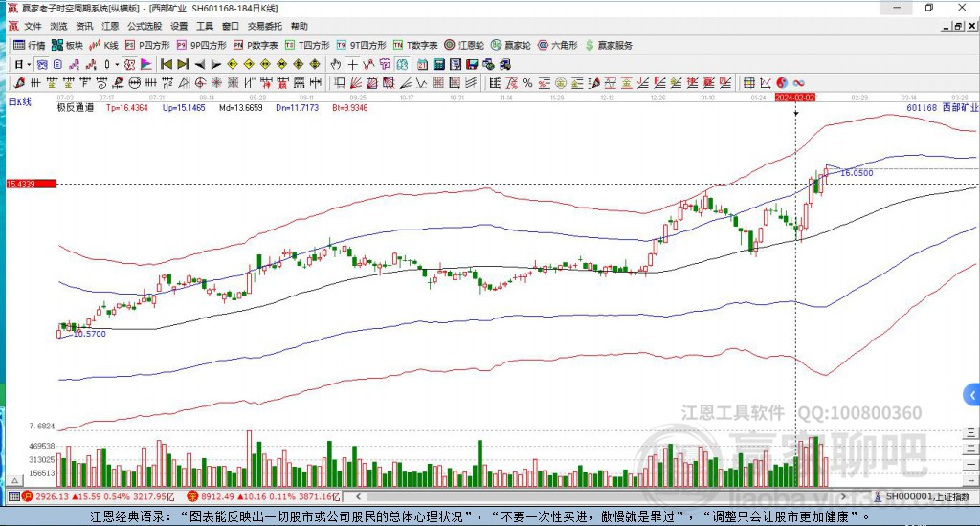
Task: Open the 板块 sector view
Action: (x=67, y=45)
